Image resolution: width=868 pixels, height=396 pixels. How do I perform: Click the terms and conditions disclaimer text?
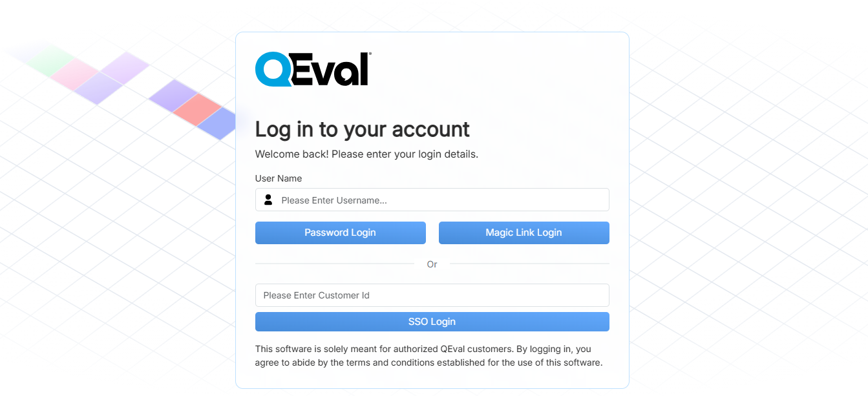click(x=429, y=356)
